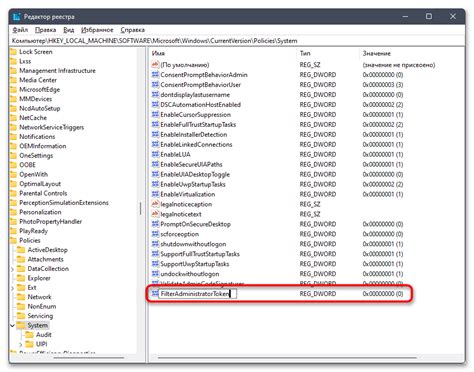The image size is (474, 372).
Task: Click the tree pane horizontal scrollbar
Action: (89, 358)
